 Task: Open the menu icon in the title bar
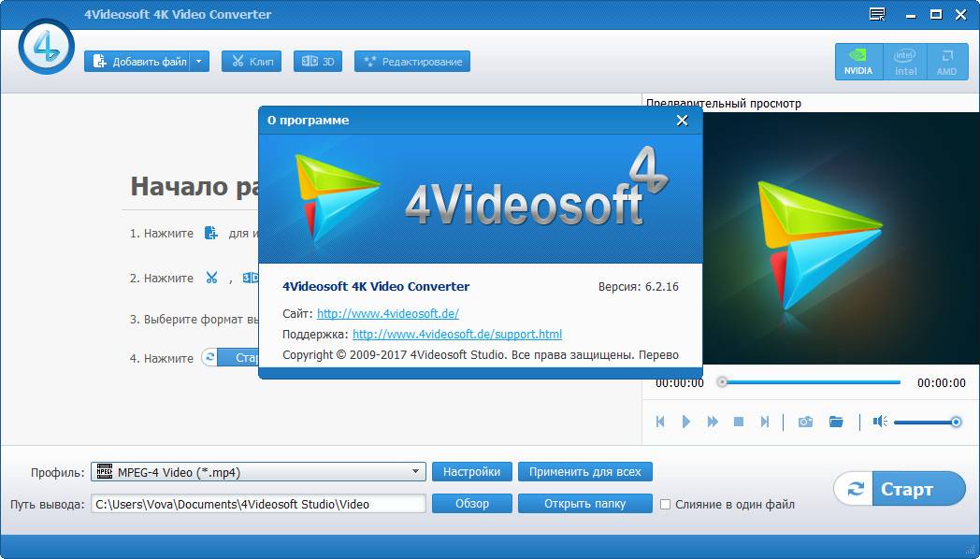click(x=877, y=14)
